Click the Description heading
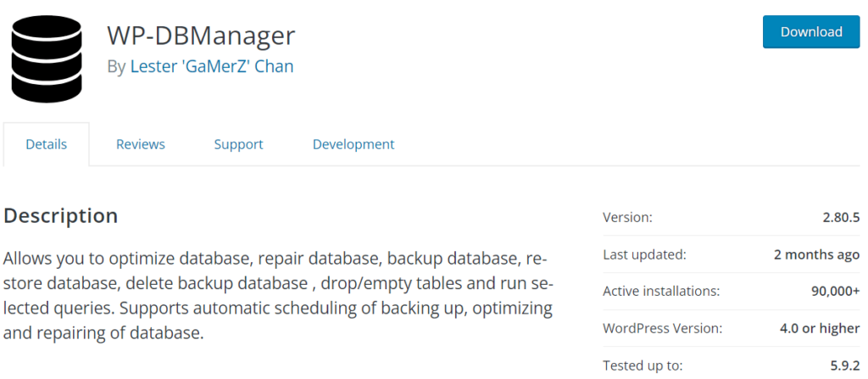 (61, 215)
